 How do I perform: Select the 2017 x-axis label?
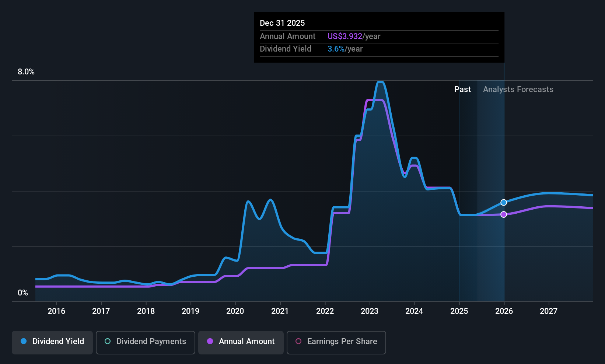tap(101, 311)
